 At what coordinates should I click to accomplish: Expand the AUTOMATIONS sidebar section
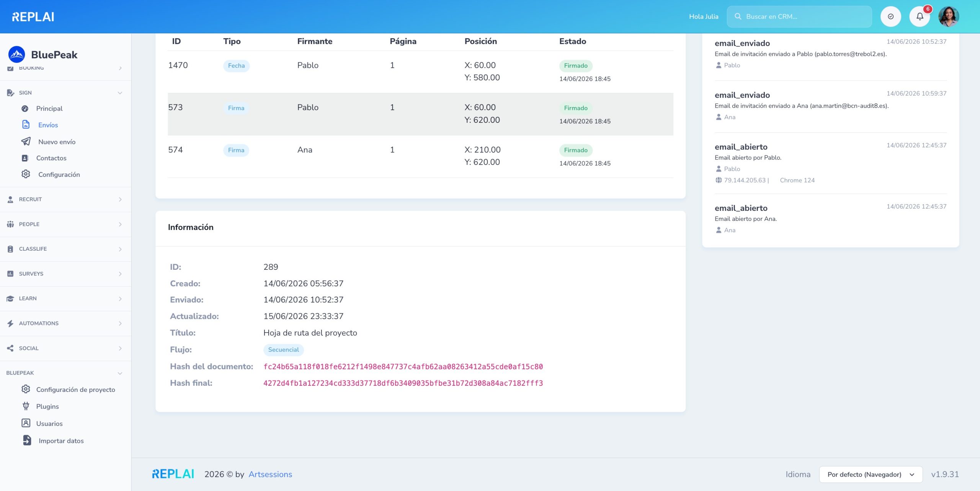65,323
